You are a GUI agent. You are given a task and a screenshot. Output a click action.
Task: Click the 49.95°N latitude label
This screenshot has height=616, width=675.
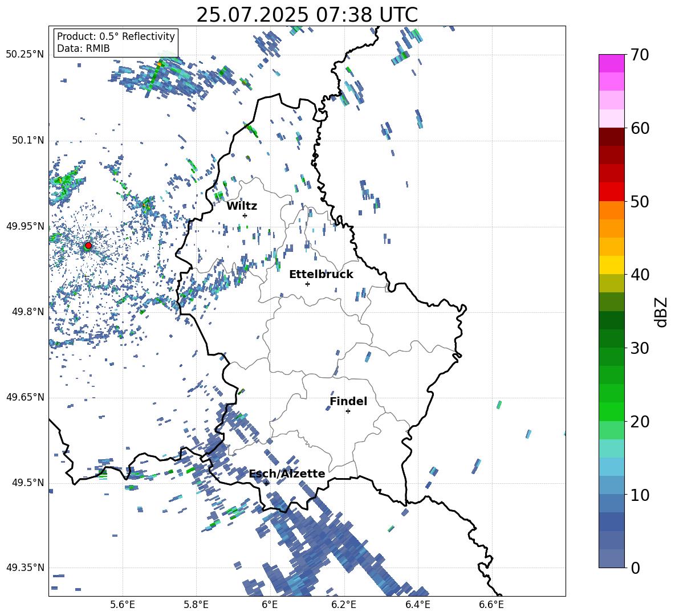coord(25,226)
